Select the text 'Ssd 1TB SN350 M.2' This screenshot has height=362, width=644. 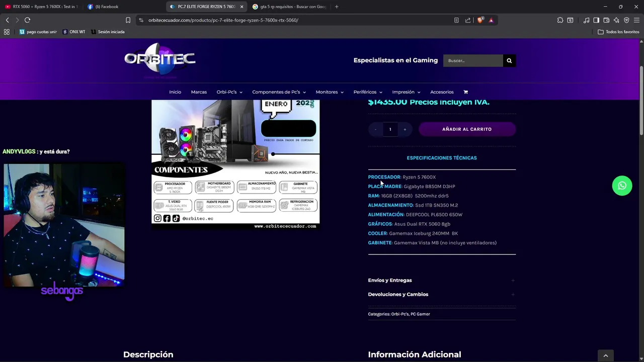[x=436, y=205]
